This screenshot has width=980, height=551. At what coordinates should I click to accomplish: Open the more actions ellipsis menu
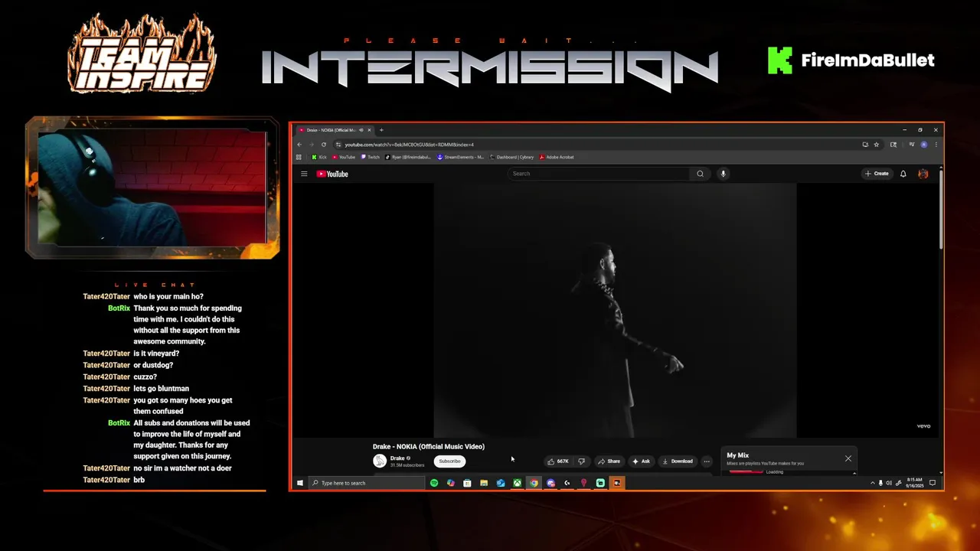click(707, 461)
